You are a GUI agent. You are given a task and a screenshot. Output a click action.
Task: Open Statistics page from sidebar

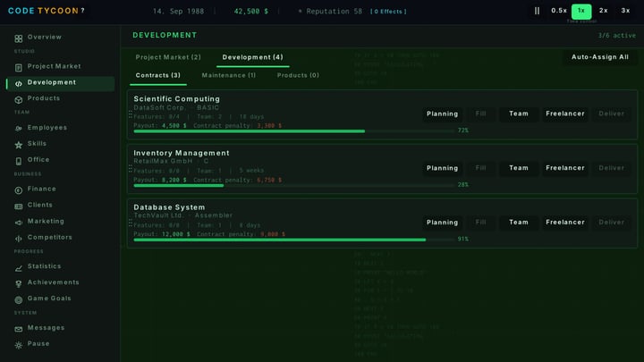(61, 266)
